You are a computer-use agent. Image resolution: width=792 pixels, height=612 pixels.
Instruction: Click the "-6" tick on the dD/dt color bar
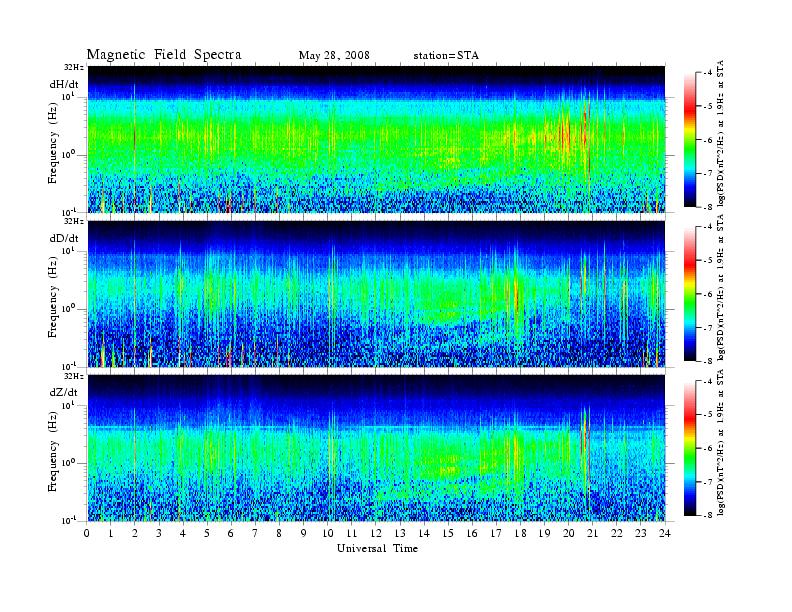point(708,294)
